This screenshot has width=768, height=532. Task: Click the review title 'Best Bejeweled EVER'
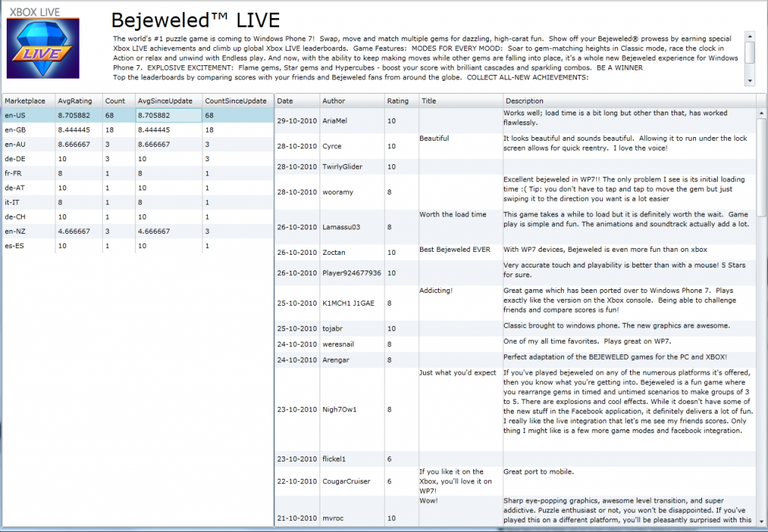pos(454,250)
